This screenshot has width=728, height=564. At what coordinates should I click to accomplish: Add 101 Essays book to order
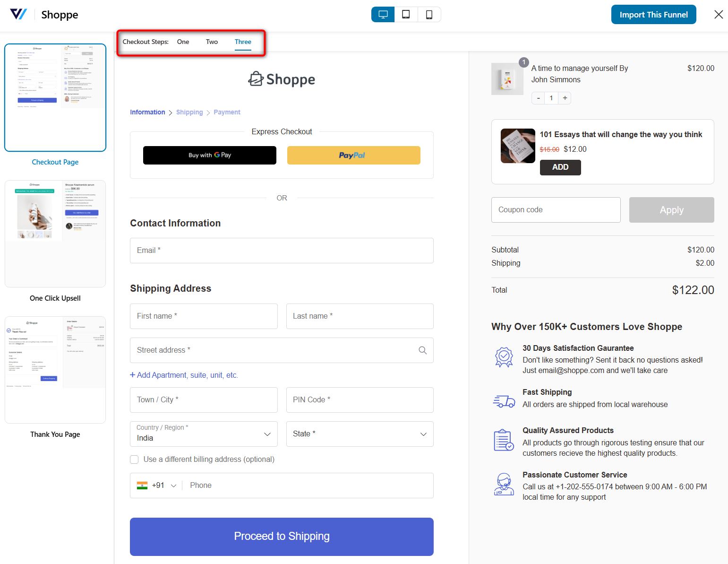click(560, 167)
